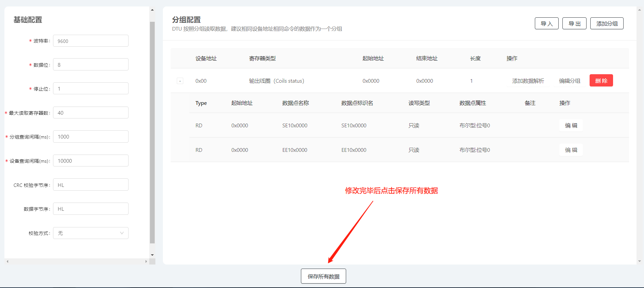
Task: Click the 分组查询间隔 input field
Action: [90, 137]
